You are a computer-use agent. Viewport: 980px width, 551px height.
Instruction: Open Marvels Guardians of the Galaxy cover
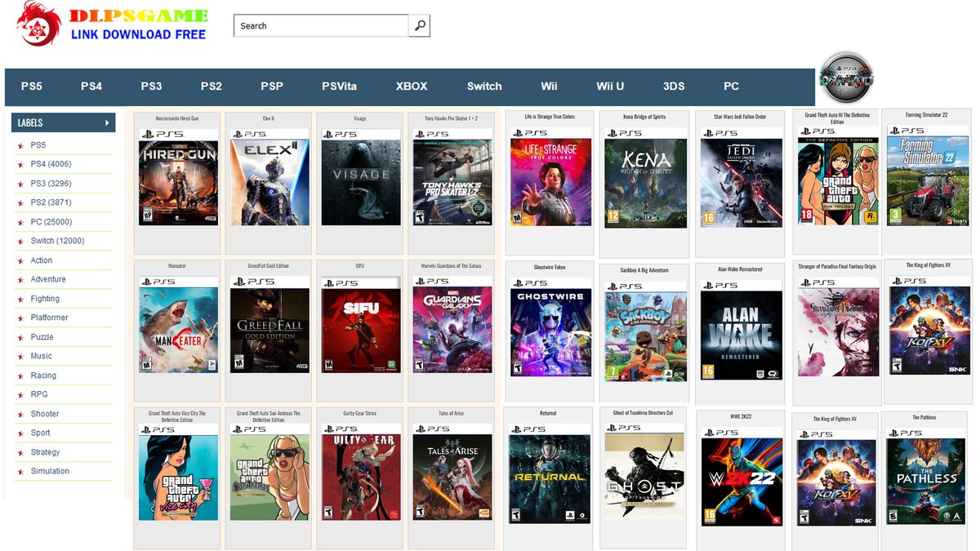[452, 324]
